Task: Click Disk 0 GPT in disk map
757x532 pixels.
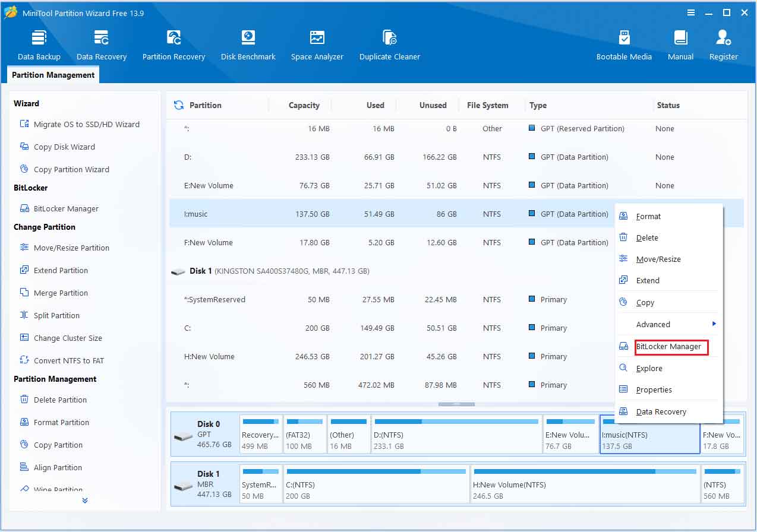Action: pos(205,435)
